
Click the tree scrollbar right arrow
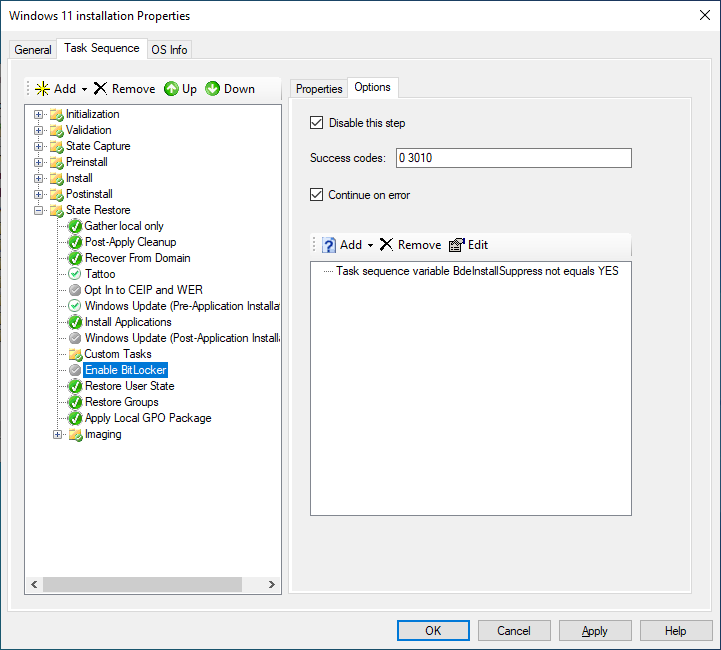click(272, 584)
